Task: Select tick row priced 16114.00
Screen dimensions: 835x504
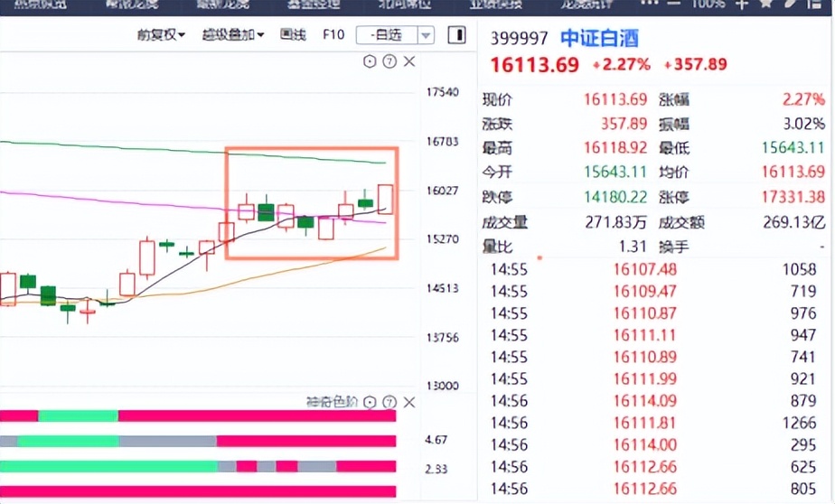Action: coord(653,445)
